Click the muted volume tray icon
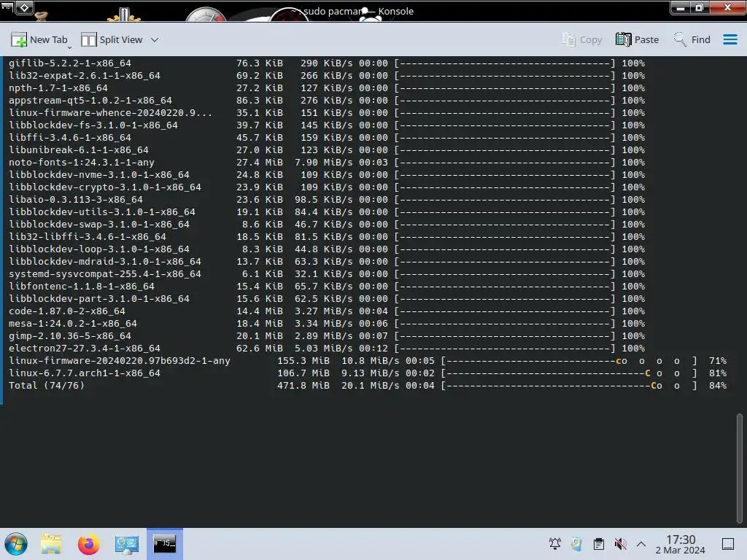This screenshot has height=560, width=747. pos(620,544)
